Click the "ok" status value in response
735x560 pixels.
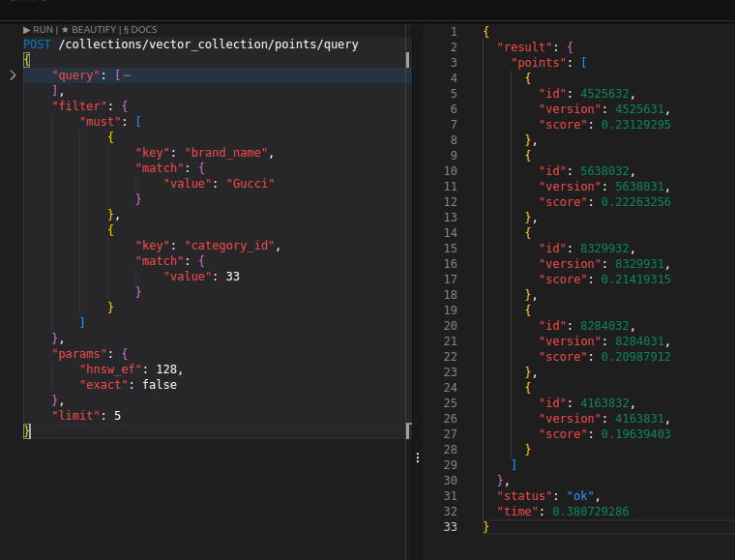[x=582, y=496]
